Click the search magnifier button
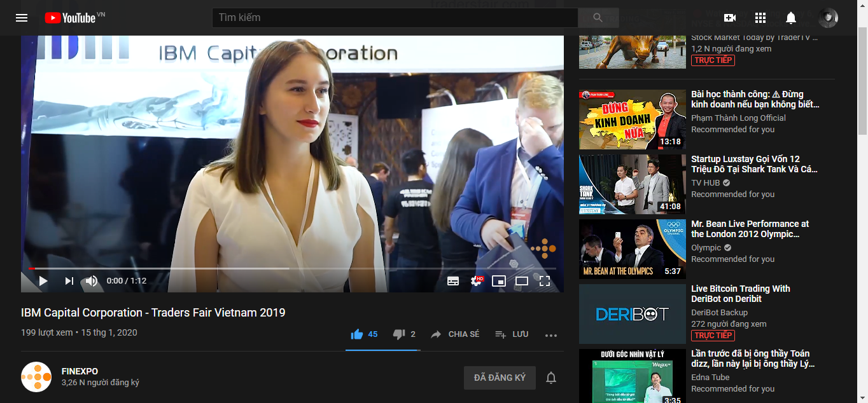The image size is (868, 403). [598, 18]
